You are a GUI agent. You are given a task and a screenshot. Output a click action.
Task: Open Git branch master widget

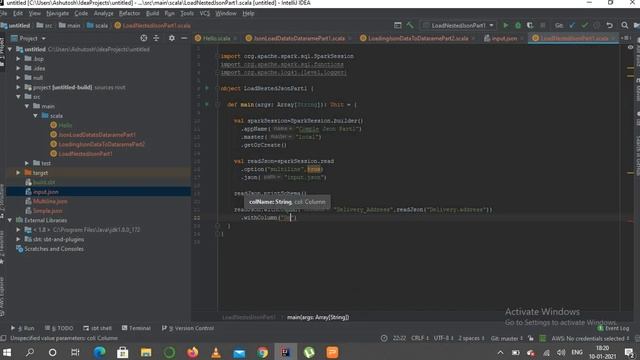[x=507, y=338]
